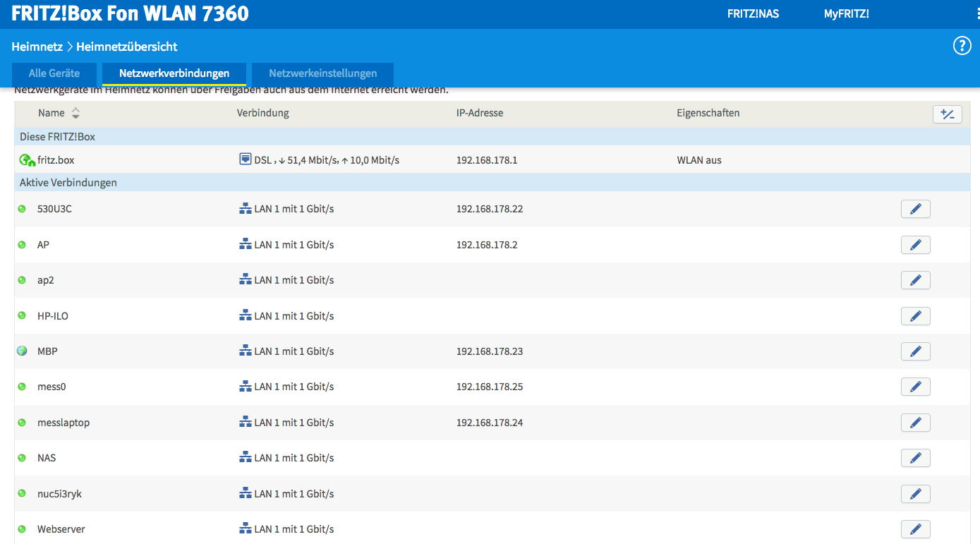
Task: Click the green status dot for AP
Action: click(22, 245)
